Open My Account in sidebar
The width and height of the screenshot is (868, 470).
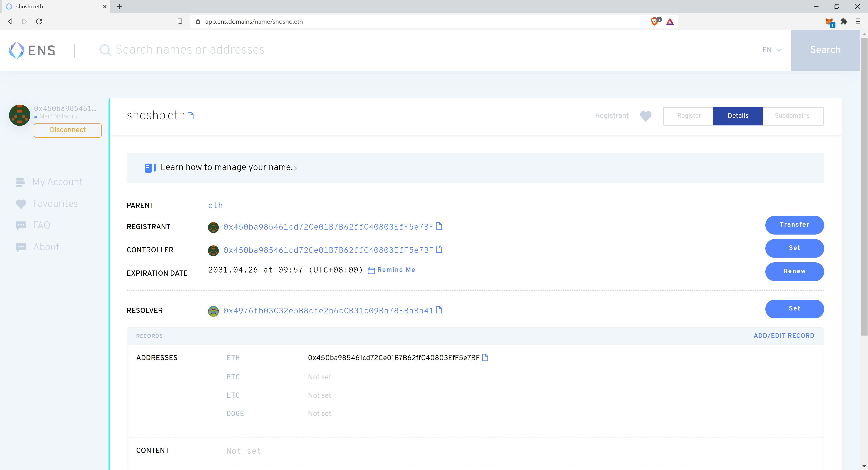pyautogui.click(x=57, y=182)
